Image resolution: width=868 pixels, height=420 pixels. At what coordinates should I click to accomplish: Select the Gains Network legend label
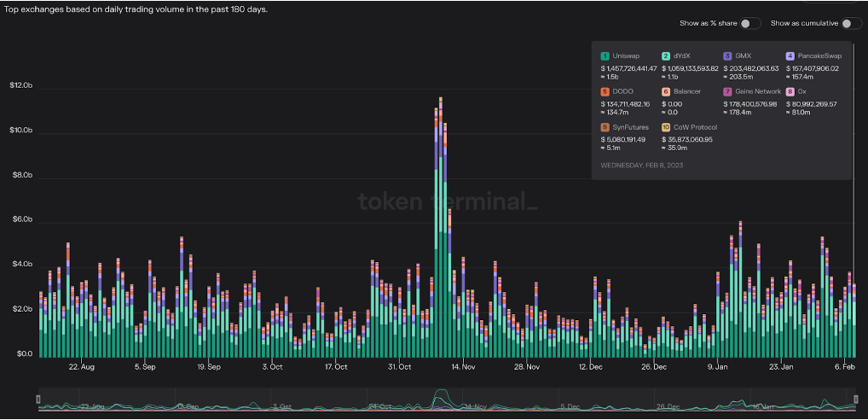[x=758, y=91]
